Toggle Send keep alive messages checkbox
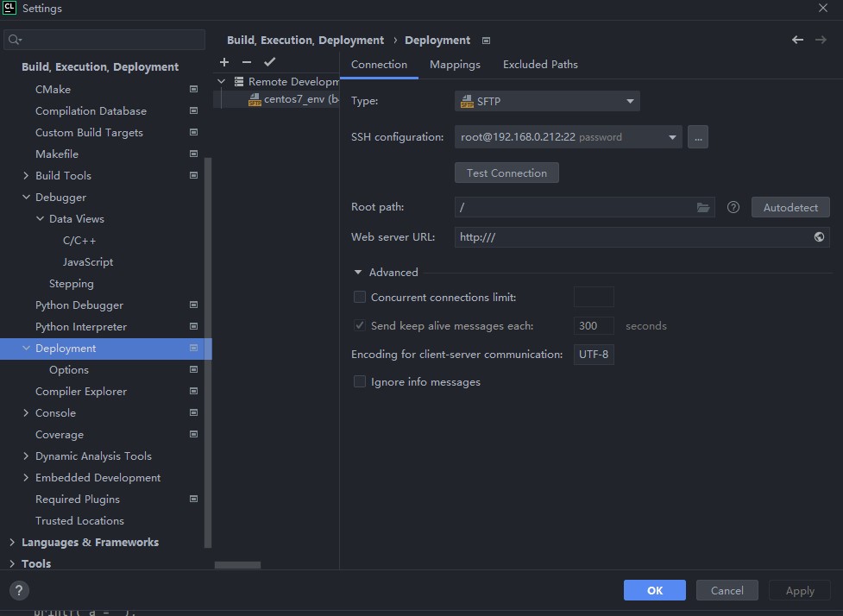The height and width of the screenshot is (616, 843). 360,325
